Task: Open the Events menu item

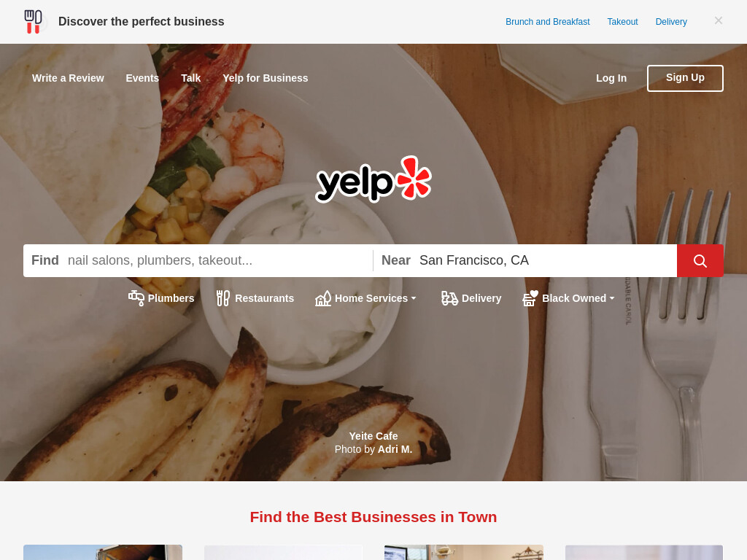Action: [x=142, y=78]
